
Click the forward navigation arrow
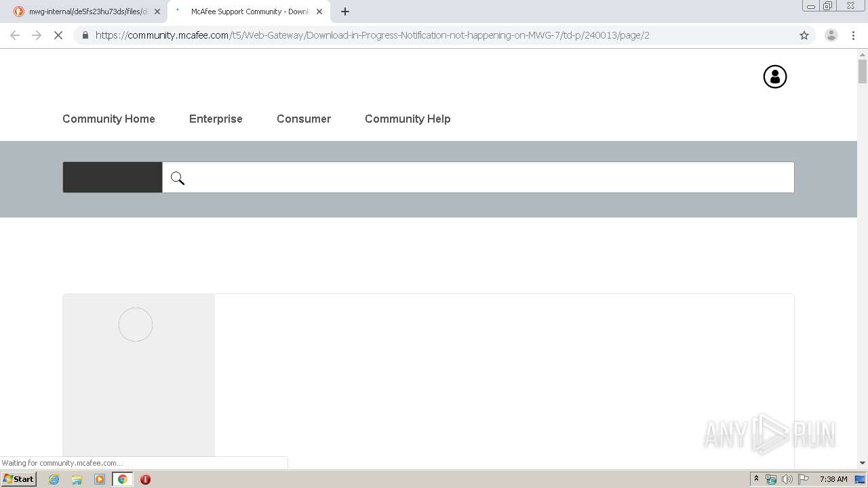point(37,35)
